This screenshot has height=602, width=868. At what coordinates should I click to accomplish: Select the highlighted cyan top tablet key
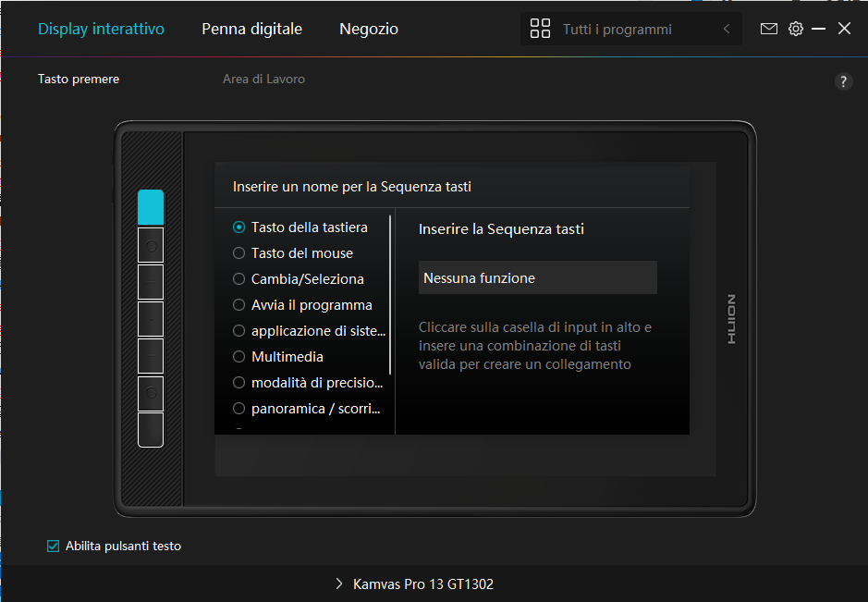pos(151,207)
